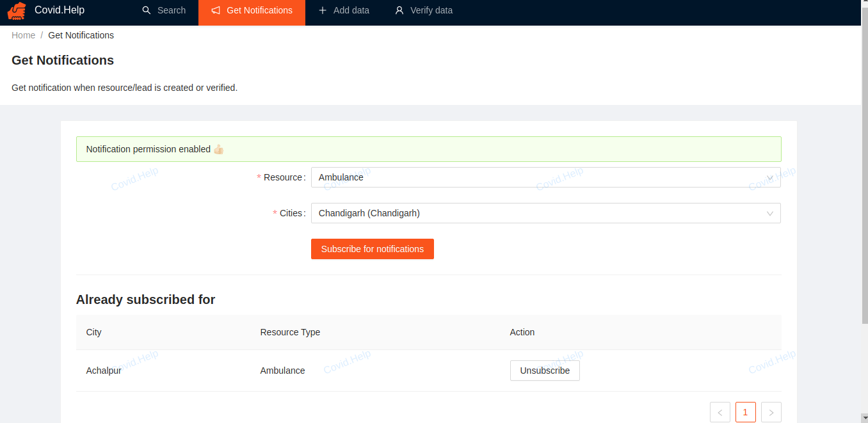Open the Add data menu item
The width and height of the screenshot is (868, 423).
344,10
